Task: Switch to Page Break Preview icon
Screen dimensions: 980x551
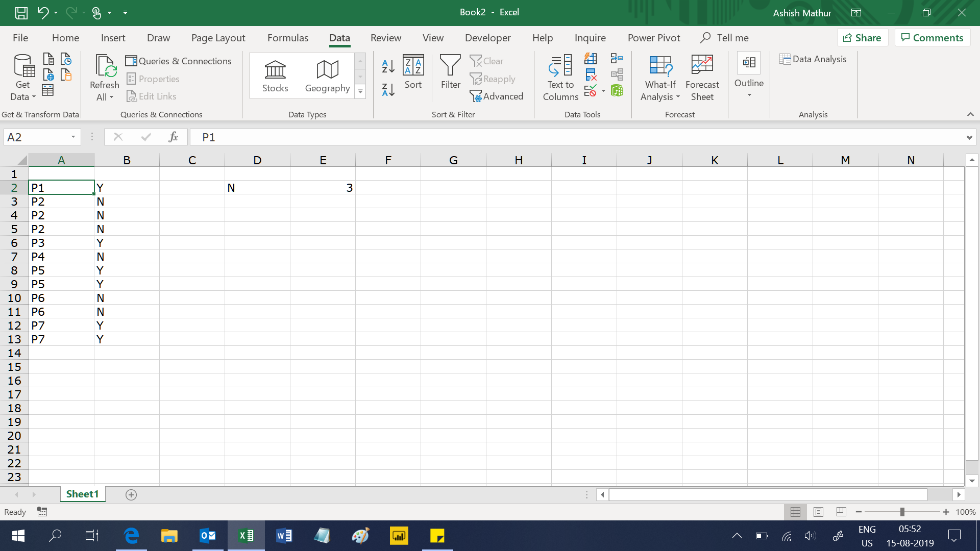Action: point(841,512)
